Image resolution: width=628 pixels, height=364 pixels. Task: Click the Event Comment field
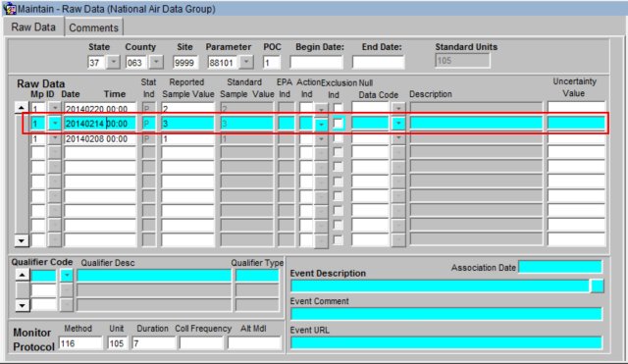click(446, 314)
